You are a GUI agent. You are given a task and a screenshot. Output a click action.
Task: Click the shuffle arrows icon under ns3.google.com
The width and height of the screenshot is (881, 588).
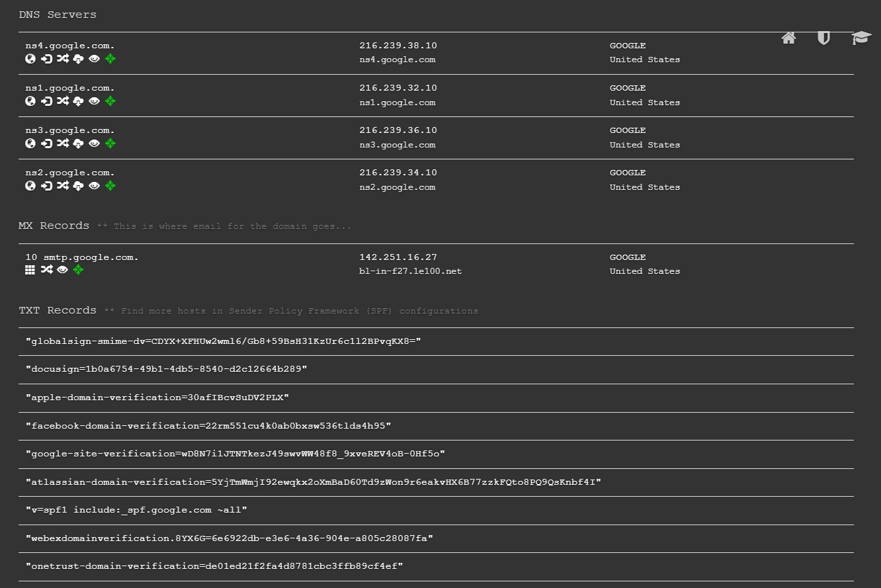62,144
